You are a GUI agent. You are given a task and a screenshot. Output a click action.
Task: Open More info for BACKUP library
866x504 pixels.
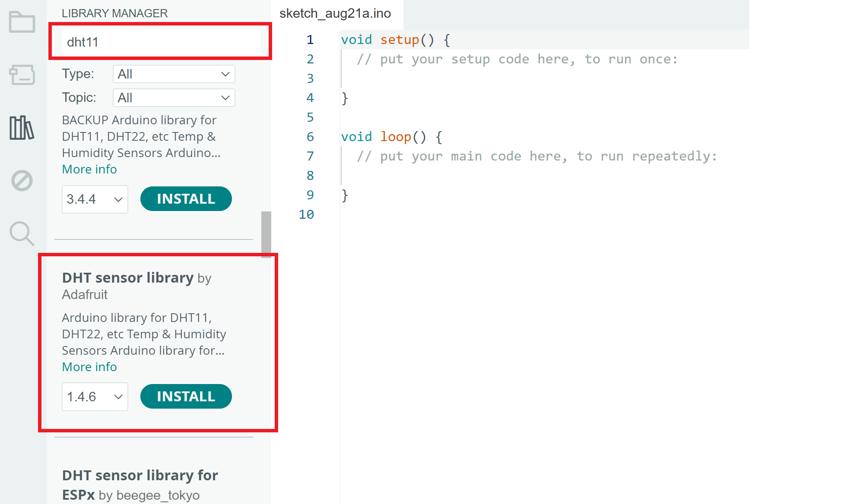click(89, 169)
